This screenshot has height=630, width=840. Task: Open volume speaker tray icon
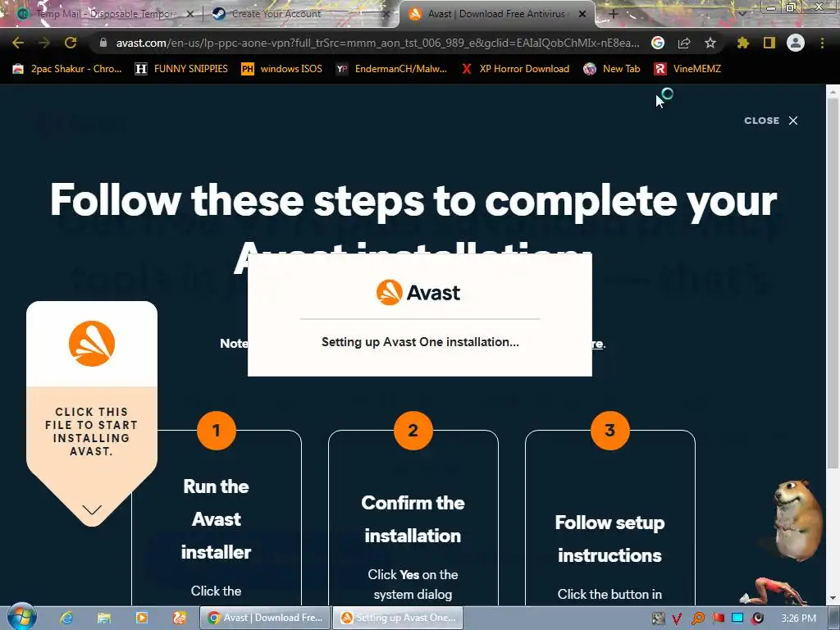coord(757,619)
